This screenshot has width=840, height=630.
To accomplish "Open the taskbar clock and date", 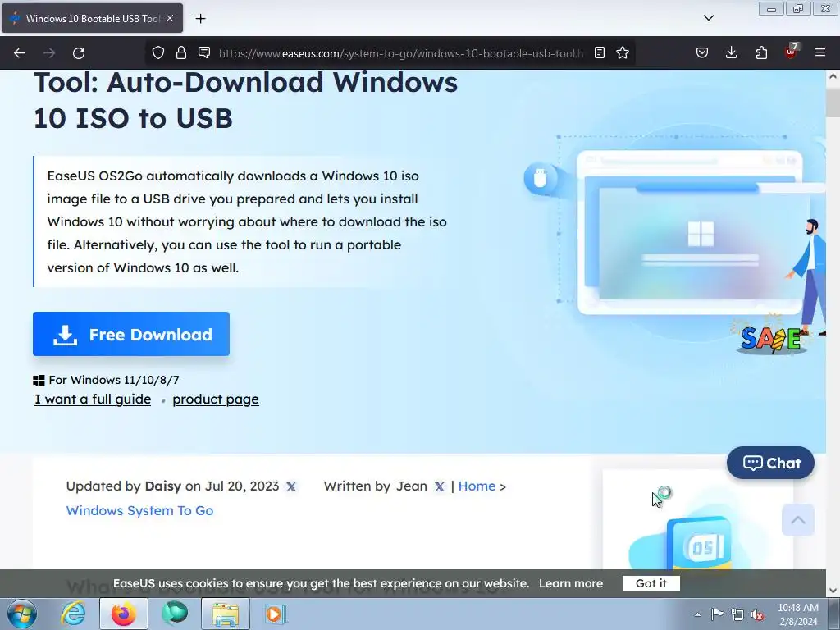I will click(x=798, y=614).
